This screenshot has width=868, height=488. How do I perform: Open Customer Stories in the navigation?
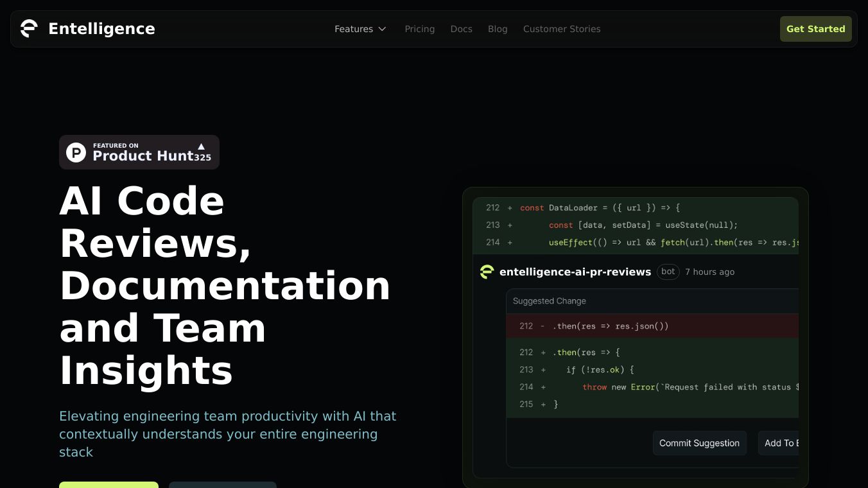[x=562, y=29]
